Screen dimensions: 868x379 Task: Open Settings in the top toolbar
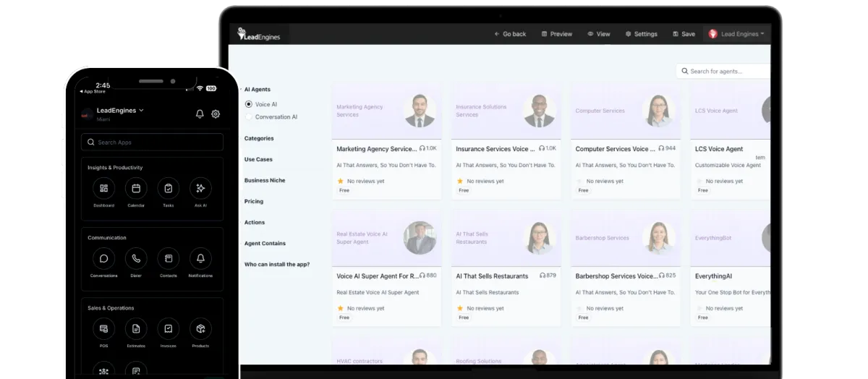(x=642, y=34)
